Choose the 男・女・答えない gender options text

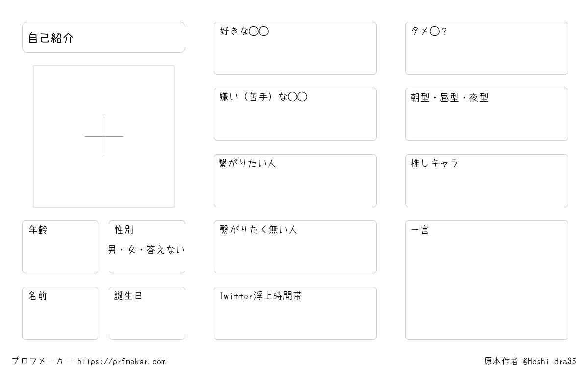(x=147, y=250)
